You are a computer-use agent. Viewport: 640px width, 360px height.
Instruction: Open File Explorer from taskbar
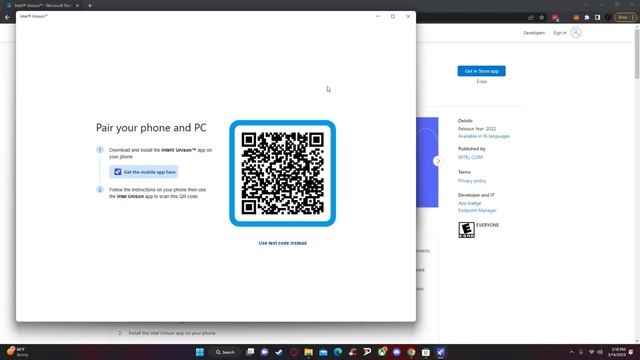[309, 352]
